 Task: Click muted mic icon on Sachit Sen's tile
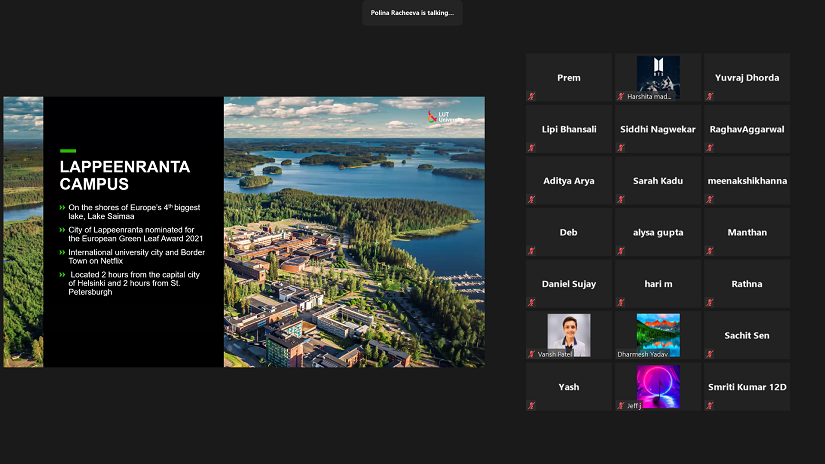coord(709,354)
